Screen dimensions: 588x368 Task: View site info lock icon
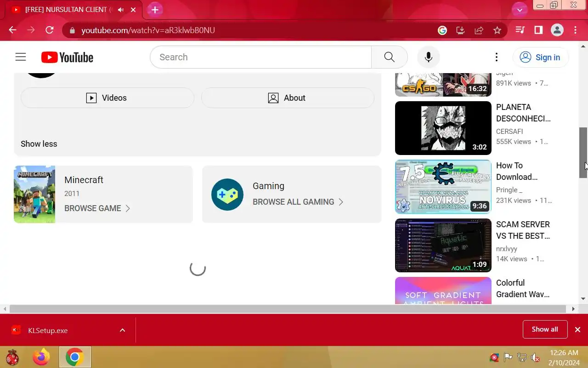click(72, 30)
